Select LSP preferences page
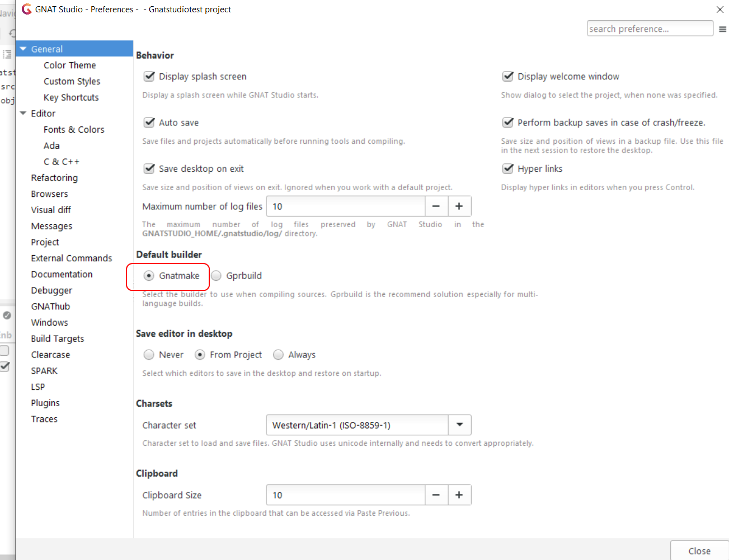 point(38,387)
